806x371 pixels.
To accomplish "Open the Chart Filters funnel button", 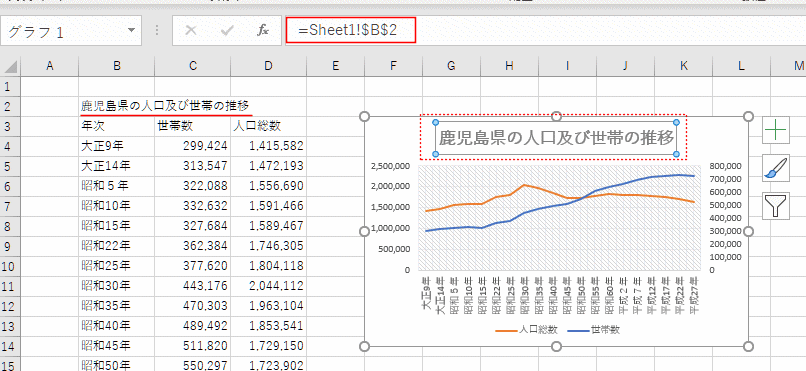I will 776,205.
